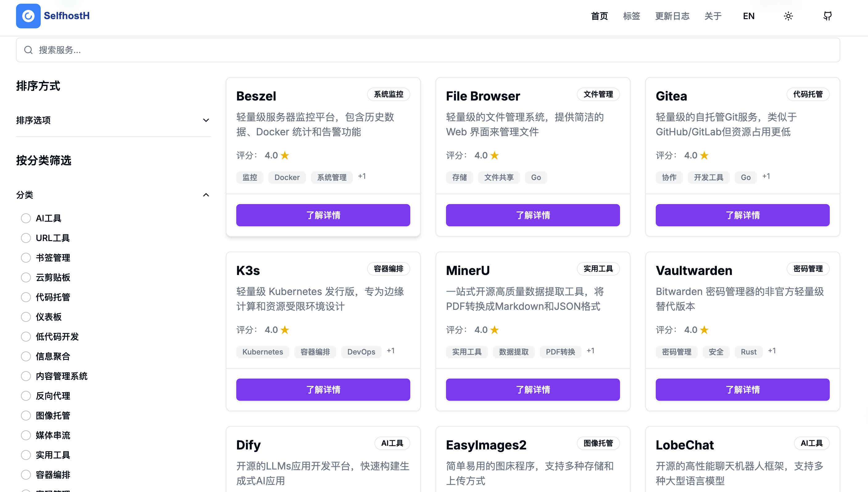868x492 pixels.
Task: Toggle the light/dark theme sun icon
Action: 788,16
